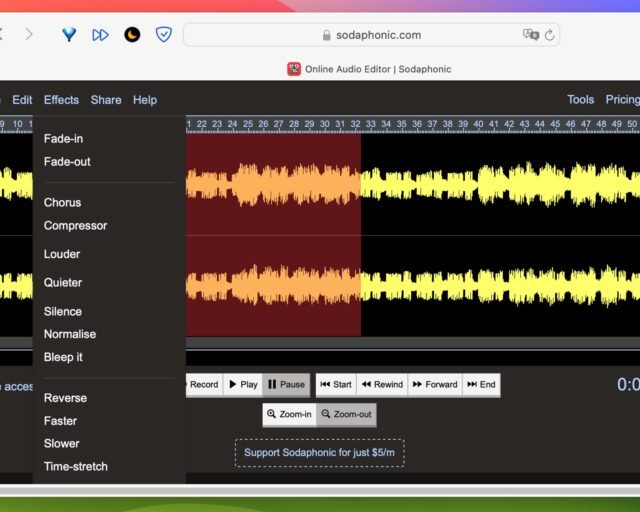Skip Forward in the audio
This screenshot has height=512, width=640.
tap(435, 384)
